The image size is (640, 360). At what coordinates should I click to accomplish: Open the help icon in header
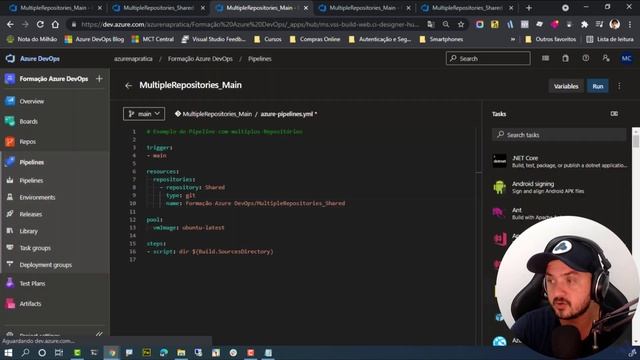click(x=586, y=58)
